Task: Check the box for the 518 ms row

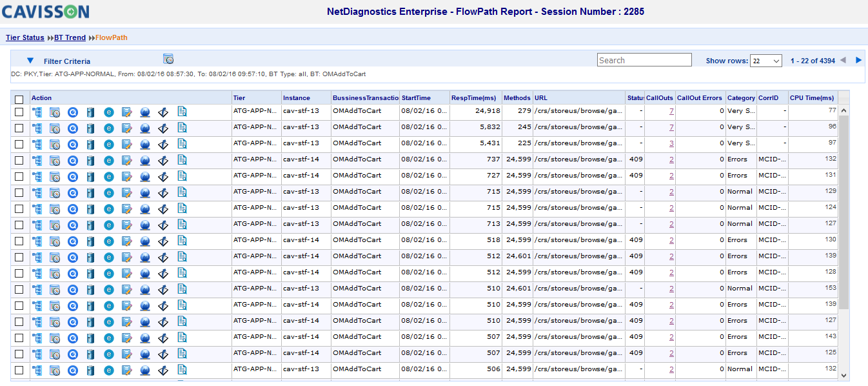Action: 19,241
